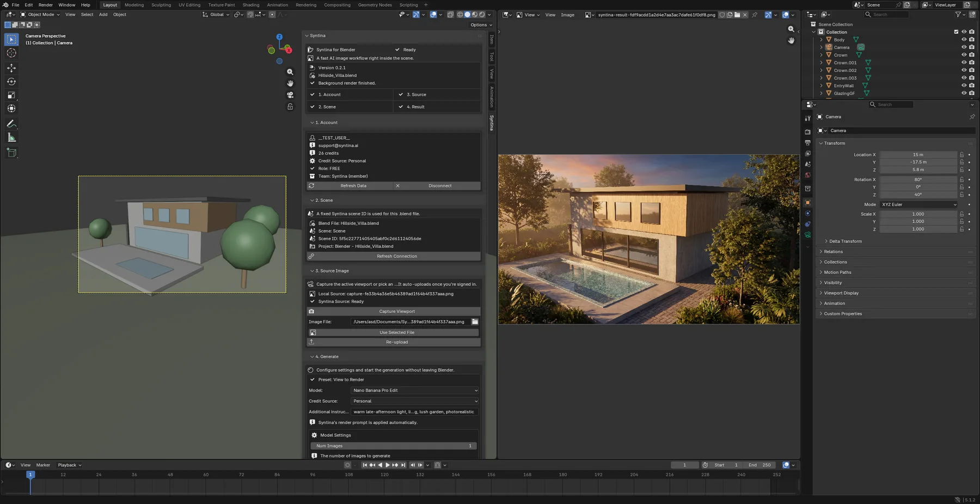Click the Refresh Connection button
Viewport: 980px width, 504px height.
tap(394, 256)
